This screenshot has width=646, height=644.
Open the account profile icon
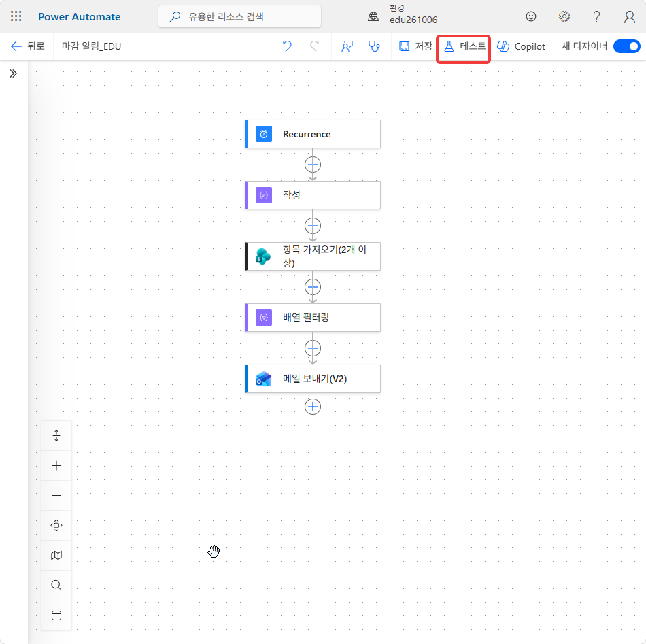pos(629,16)
